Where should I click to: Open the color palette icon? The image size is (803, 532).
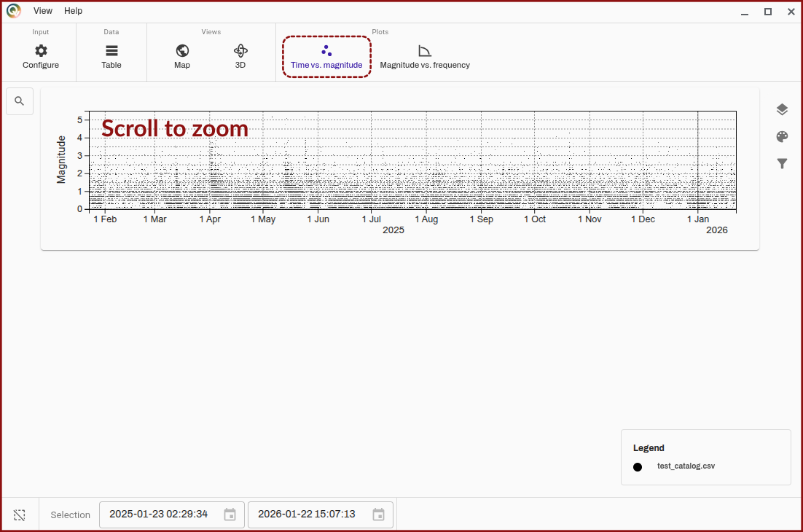pyautogui.click(x=781, y=137)
